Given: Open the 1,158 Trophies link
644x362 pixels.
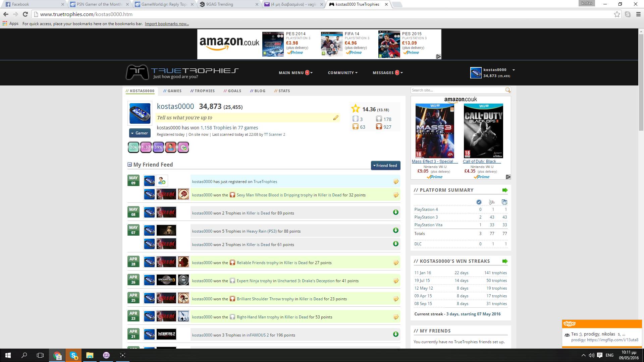Looking at the screenshot, I should point(216,128).
